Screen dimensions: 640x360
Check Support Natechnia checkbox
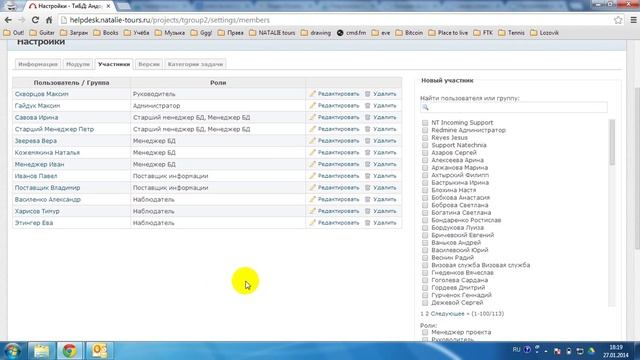425,145
